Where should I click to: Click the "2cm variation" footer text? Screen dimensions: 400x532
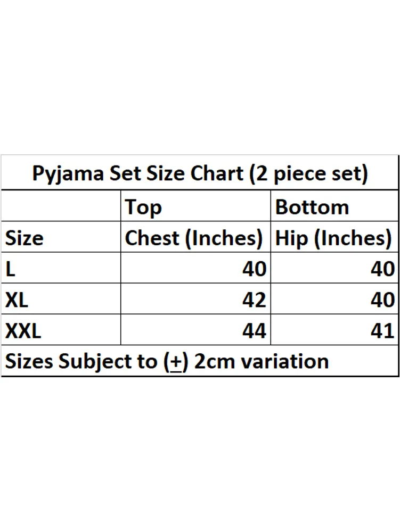262,361
